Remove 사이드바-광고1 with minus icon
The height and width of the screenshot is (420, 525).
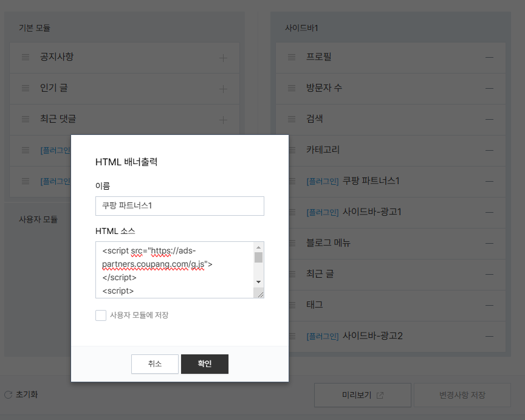click(x=489, y=212)
